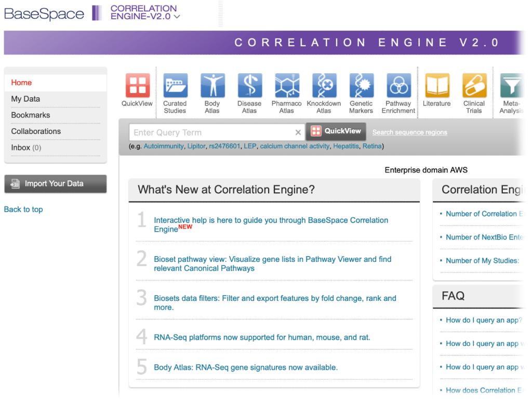Launch the Clinical Trials app
532x400 pixels.
point(474,86)
